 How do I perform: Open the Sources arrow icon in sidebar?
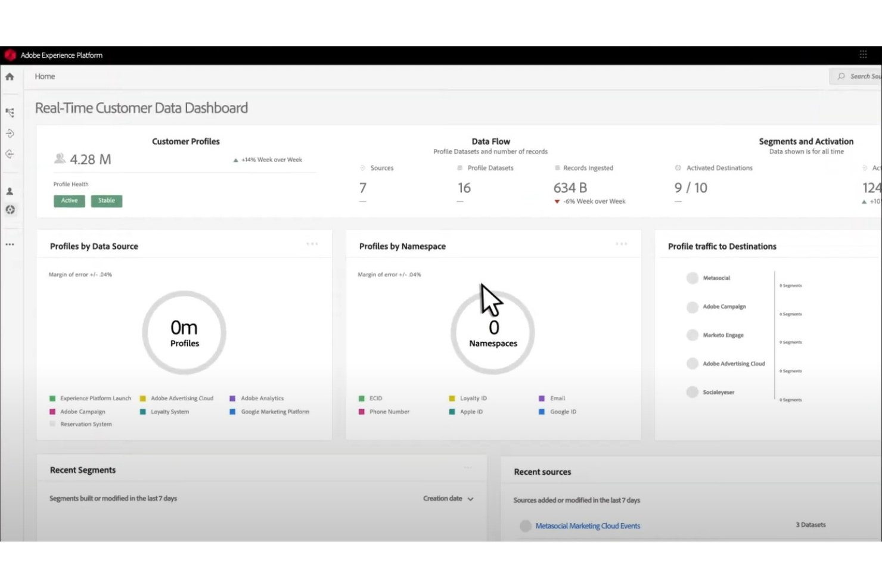coord(10,133)
